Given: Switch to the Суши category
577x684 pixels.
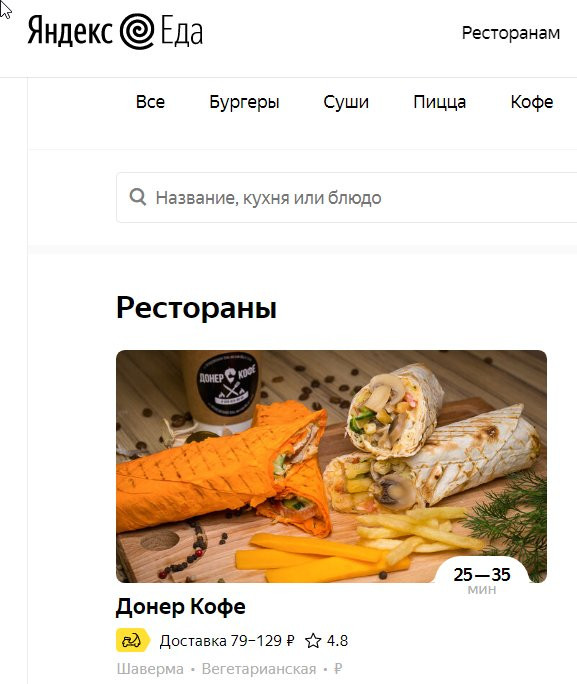Looking at the screenshot, I should [346, 103].
